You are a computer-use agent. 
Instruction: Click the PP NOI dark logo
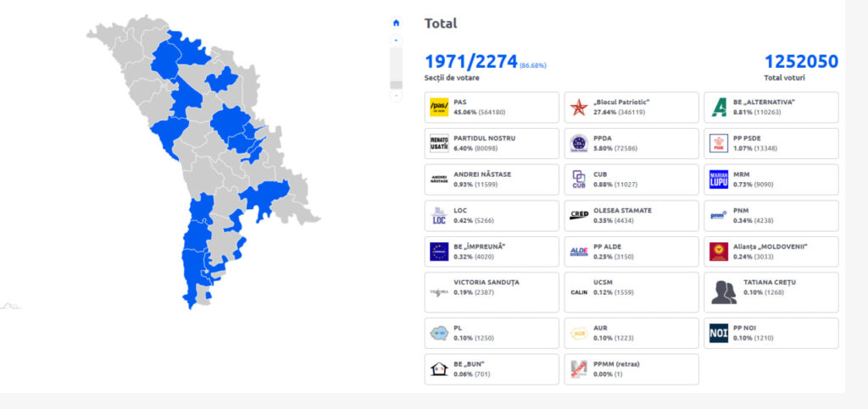coord(719,333)
